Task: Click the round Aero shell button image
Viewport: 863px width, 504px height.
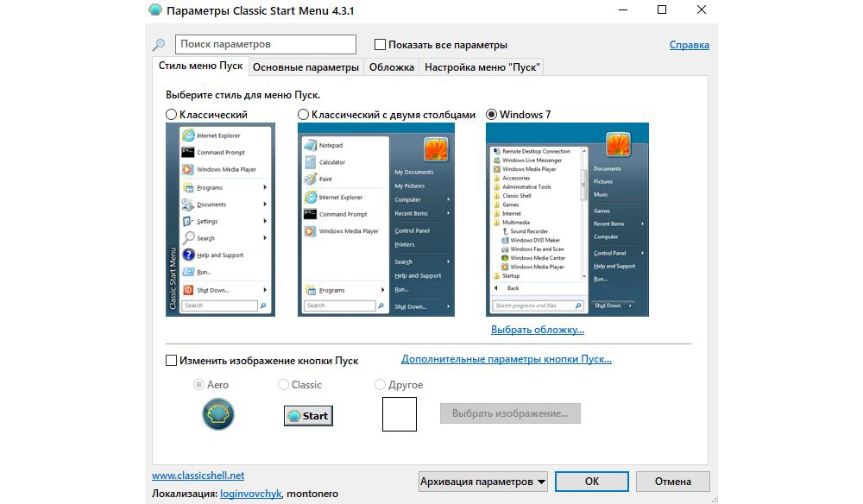Action: click(x=218, y=414)
